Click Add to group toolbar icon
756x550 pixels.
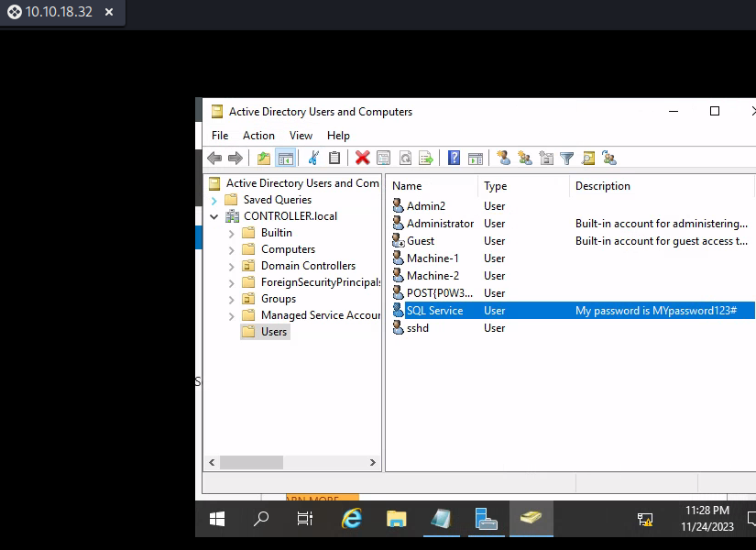click(x=609, y=158)
